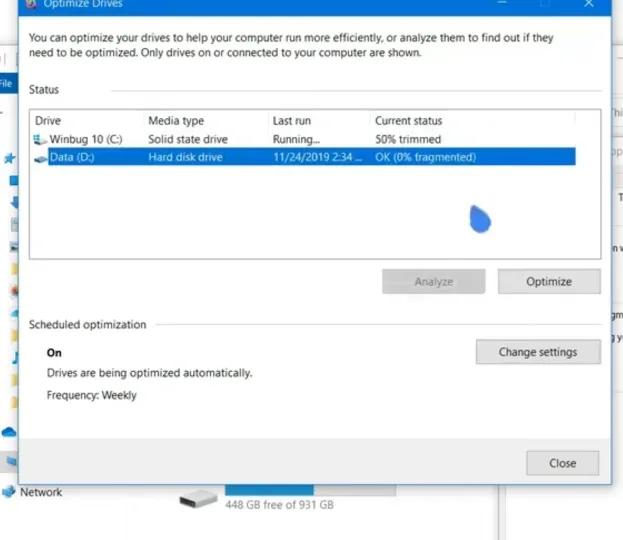Viewport: 623px width, 540px height.
Task: Select the Data (D:) drive row
Action: click(304, 157)
